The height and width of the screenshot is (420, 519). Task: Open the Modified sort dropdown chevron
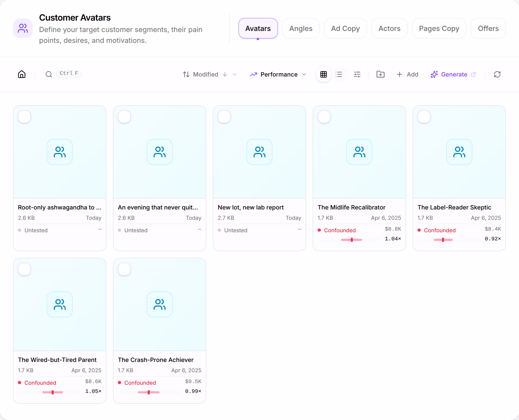tap(235, 74)
